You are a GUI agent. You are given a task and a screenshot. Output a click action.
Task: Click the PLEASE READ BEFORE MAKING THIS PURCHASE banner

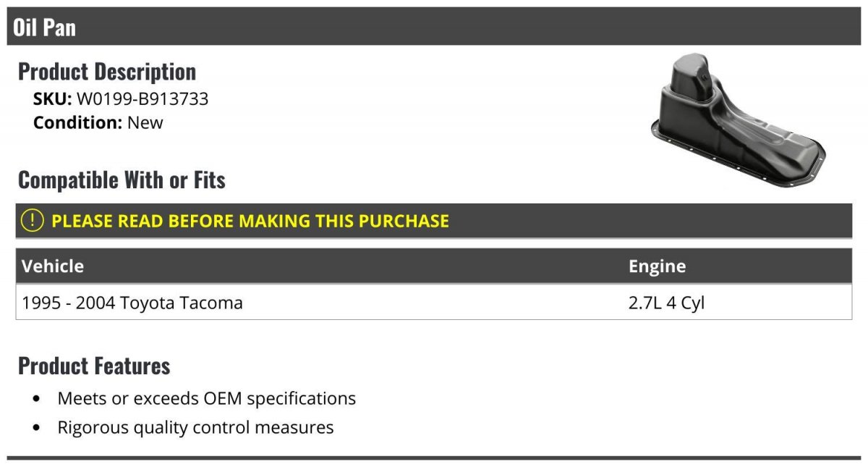pos(434,221)
